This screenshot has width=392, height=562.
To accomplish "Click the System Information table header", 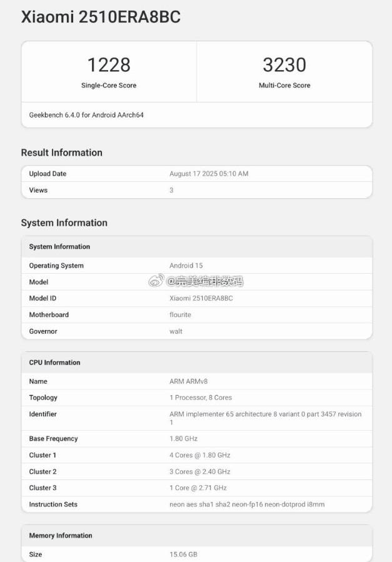I will pyautogui.click(x=59, y=246).
